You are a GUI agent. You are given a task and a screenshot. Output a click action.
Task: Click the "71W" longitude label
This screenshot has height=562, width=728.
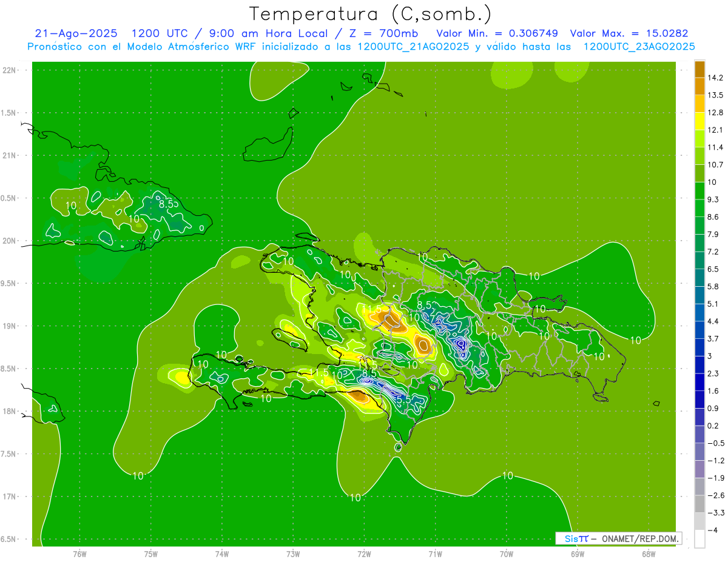click(x=435, y=554)
